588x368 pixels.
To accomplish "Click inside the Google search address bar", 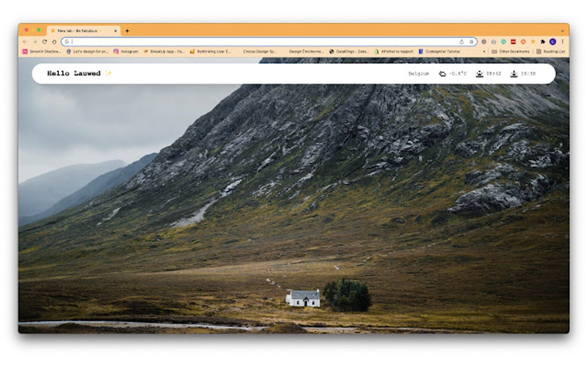I will click(231, 42).
